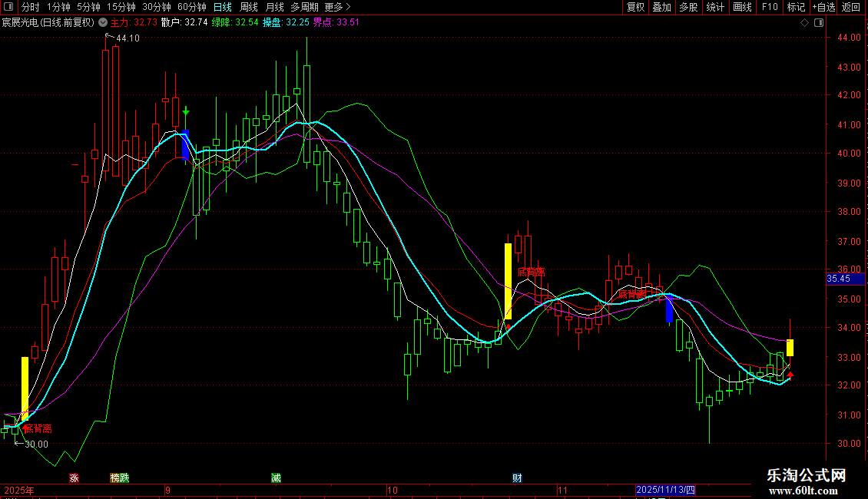Open the 画线 drawing tools
This screenshot has height=499, width=868.
(x=742, y=7)
